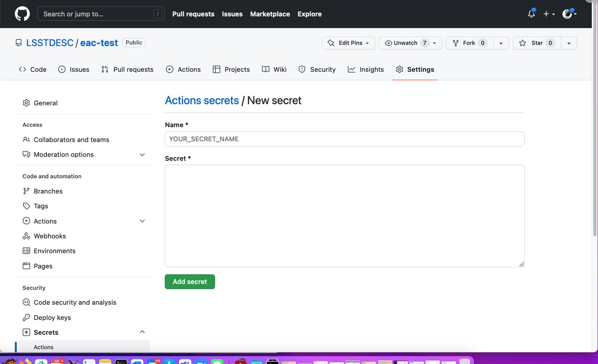Select Actions under Secrets in sidebar

[84, 347]
